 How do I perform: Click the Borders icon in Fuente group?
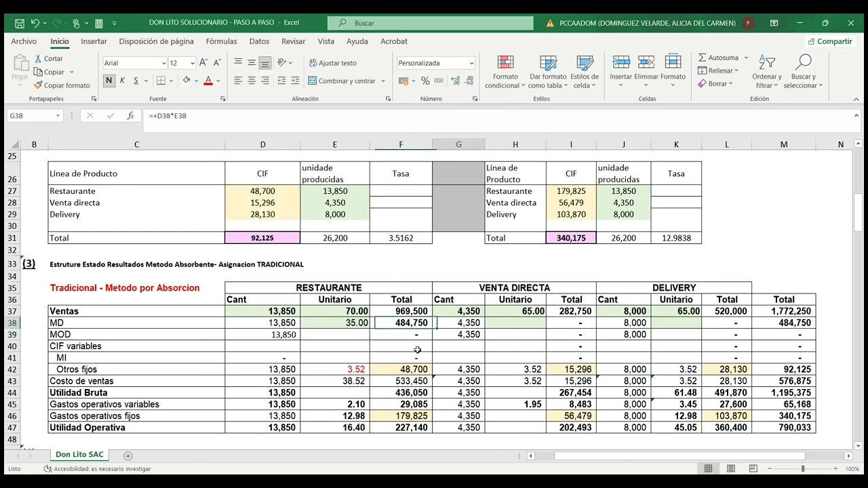click(161, 81)
